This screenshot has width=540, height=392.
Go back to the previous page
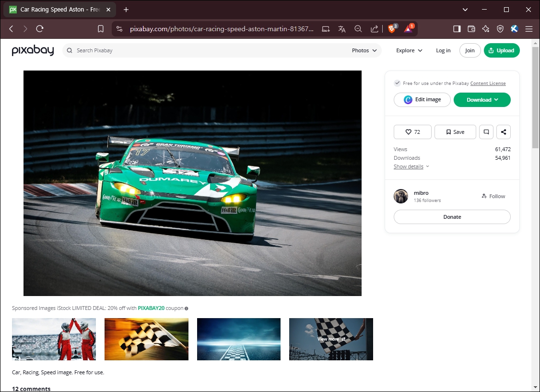11,29
